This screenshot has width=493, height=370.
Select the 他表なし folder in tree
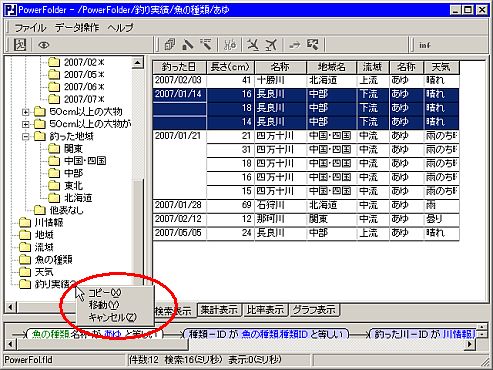coord(66,210)
